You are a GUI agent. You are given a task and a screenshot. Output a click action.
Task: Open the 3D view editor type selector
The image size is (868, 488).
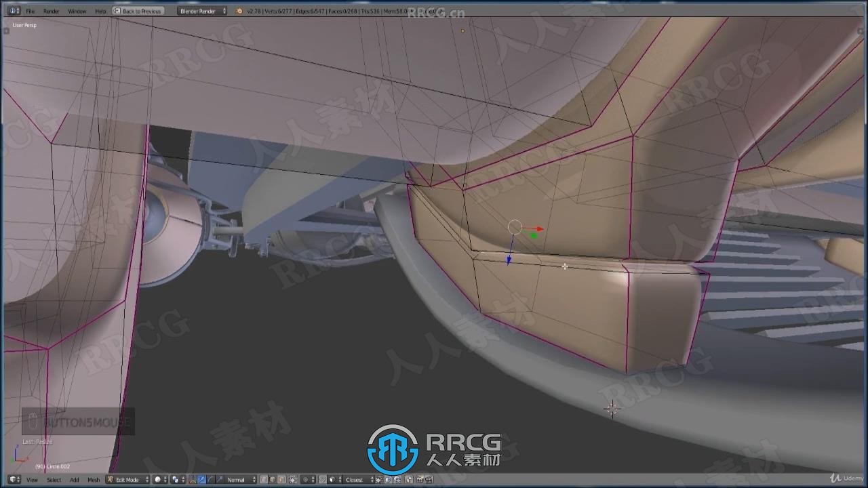pyautogui.click(x=14, y=479)
